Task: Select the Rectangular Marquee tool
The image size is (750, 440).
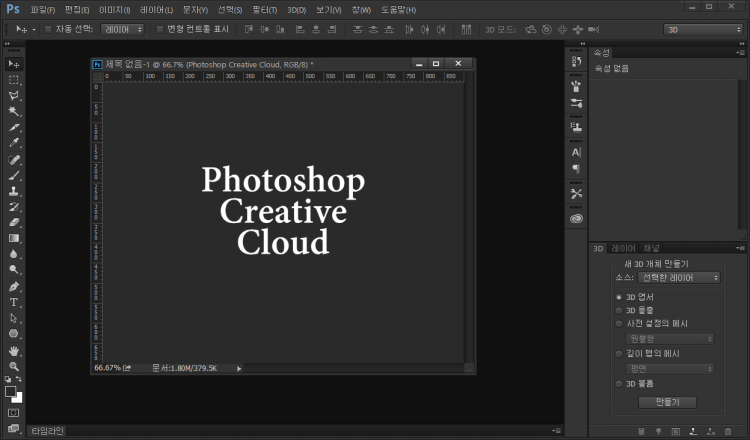Action: point(14,79)
